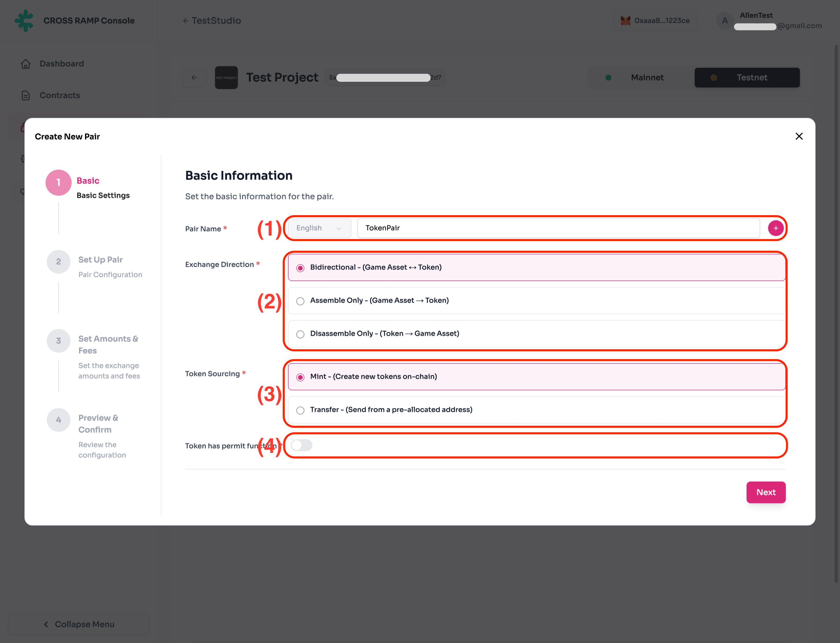The height and width of the screenshot is (643, 840).
Task: Collapse the sidebar menu
Action: [x=79, y=624]
